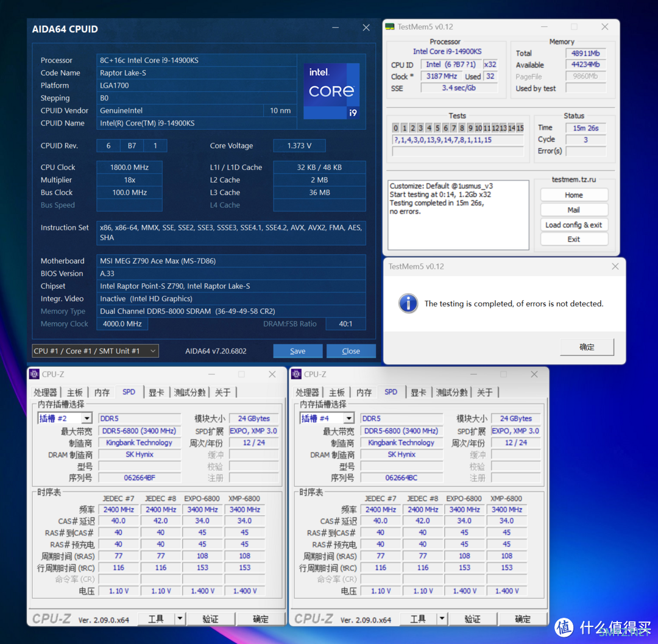
Task: Click 确定 button in left CPU-Z
Action: click(261, 618)
